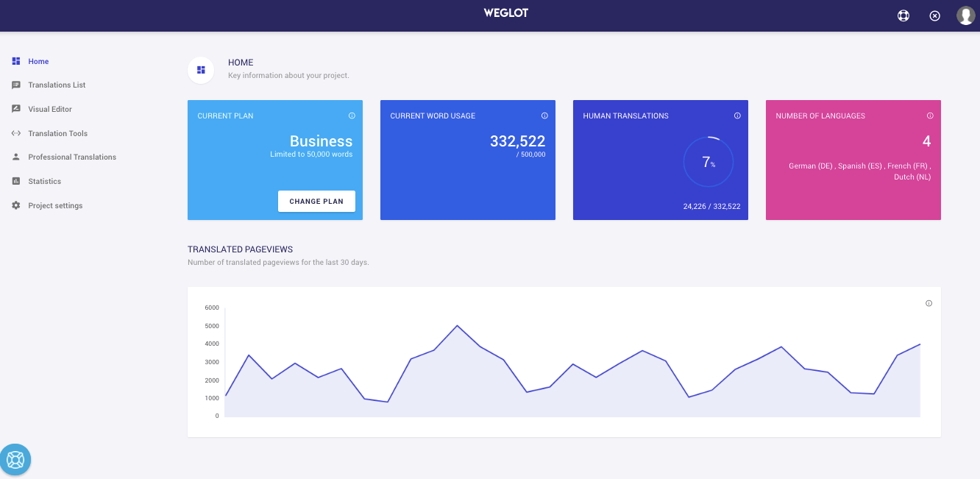Click the Statistics bar chart icon
980x479 pixels.
tap(16, 181)
